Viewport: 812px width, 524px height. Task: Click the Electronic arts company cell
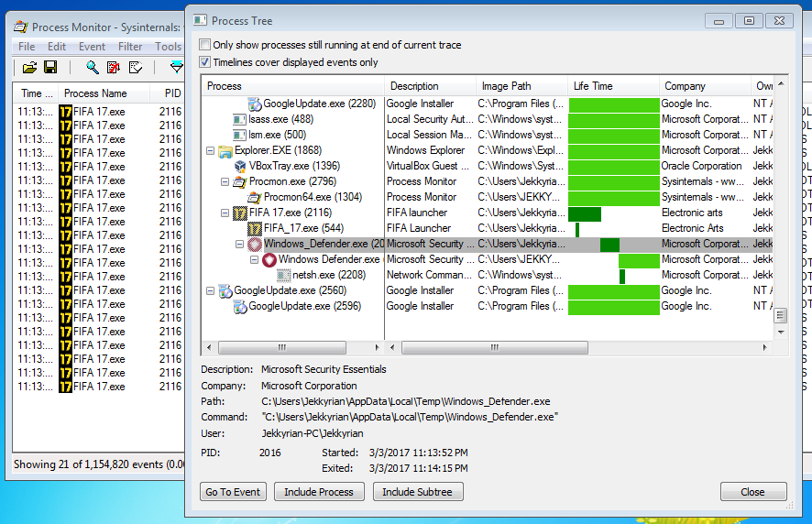tap(692, 213)
